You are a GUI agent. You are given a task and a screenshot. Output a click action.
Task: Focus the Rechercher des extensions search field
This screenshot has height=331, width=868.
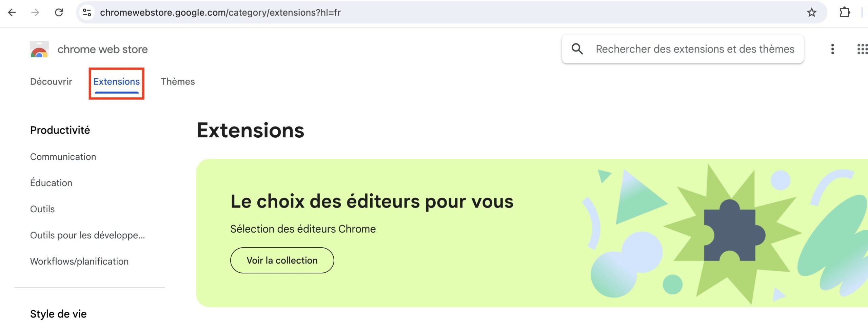(x=695, y=49)
